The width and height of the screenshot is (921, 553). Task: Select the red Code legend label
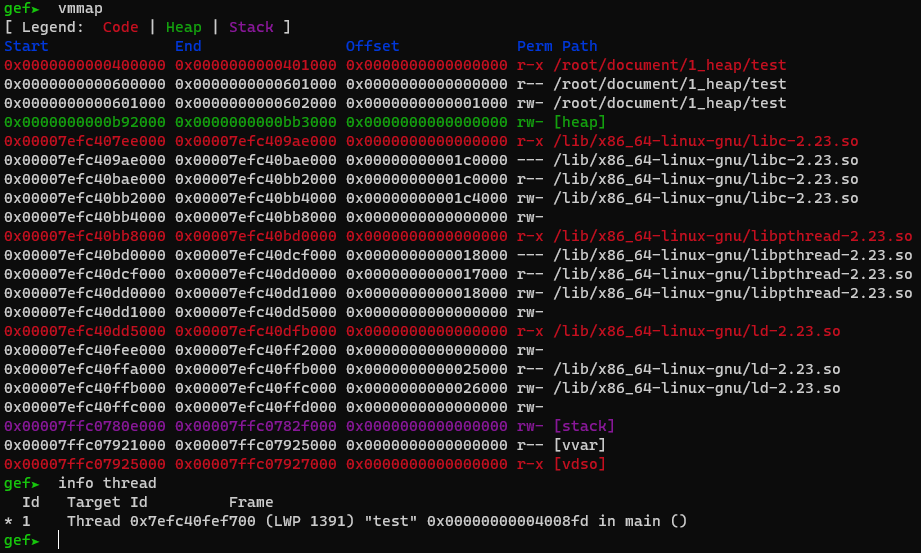click(121, 27)
